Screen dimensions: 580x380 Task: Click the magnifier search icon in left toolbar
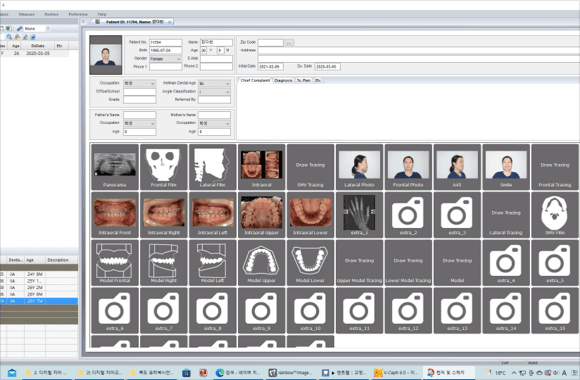pos(9,37)
